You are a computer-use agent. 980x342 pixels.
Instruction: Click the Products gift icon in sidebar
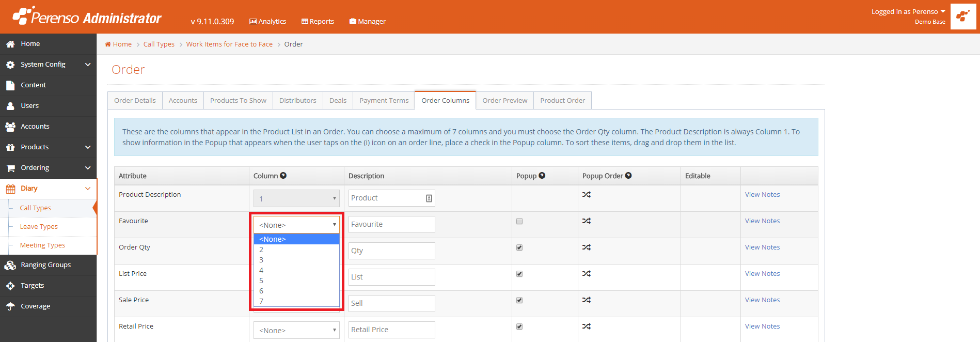(10, 147)
